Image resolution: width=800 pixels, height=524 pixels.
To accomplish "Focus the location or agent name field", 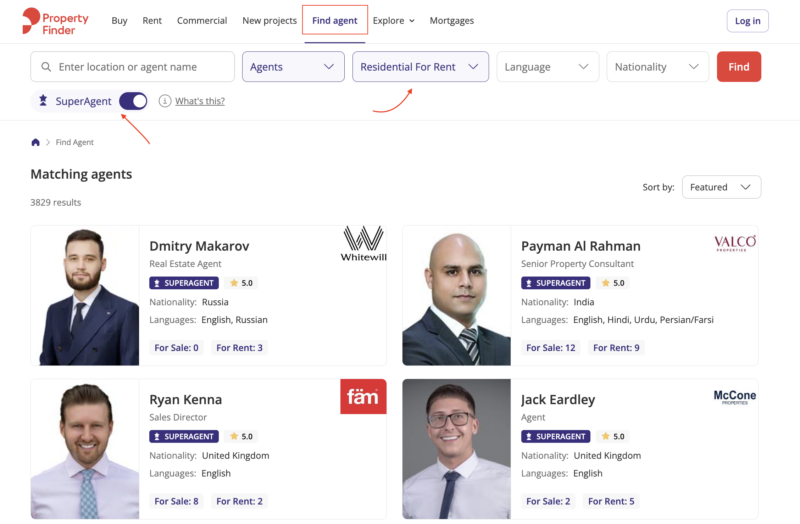I will click(x=140, y=67).
